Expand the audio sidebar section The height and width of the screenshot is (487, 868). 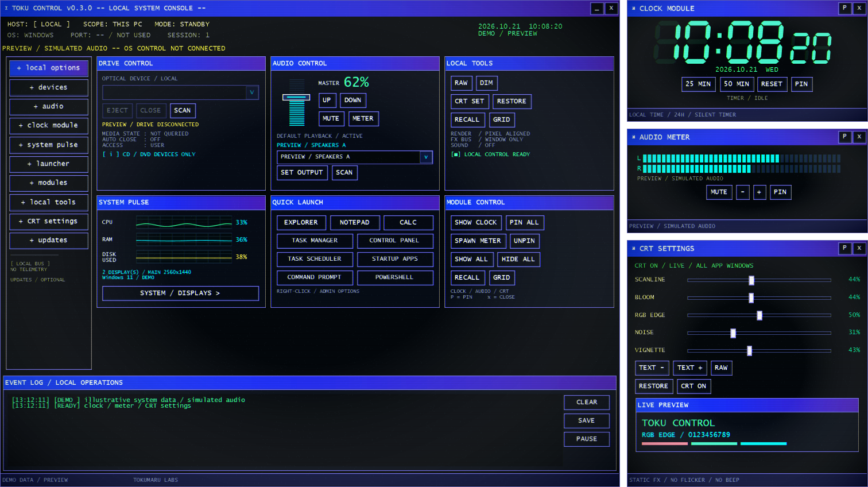click(x=49, y=106)
